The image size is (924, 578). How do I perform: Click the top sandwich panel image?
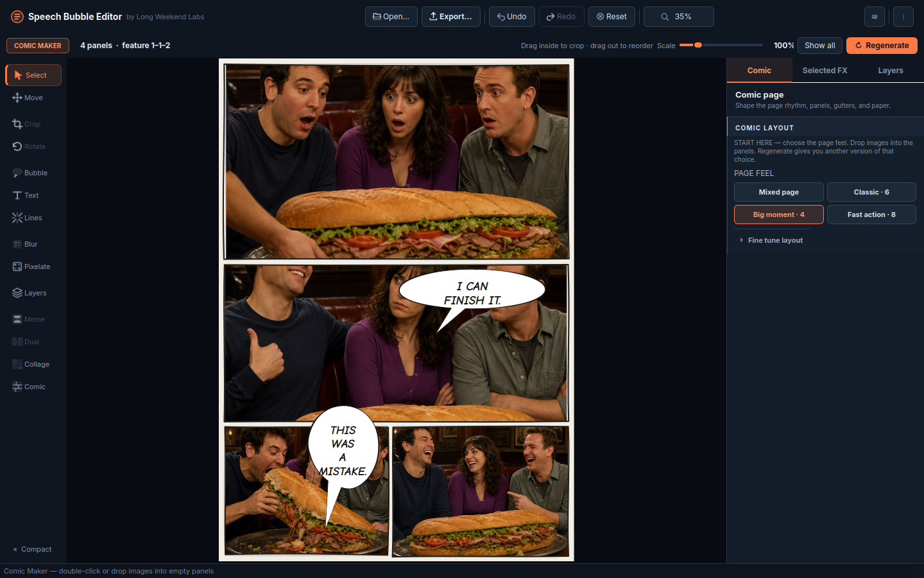(x=396, y=161)
